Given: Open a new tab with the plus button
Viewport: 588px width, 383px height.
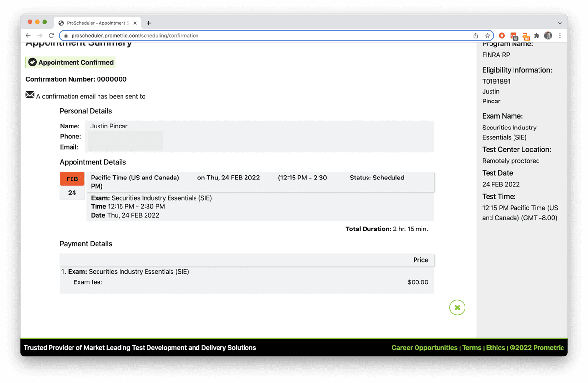Looking at the screenshot, I should click(x=149, y=23).
